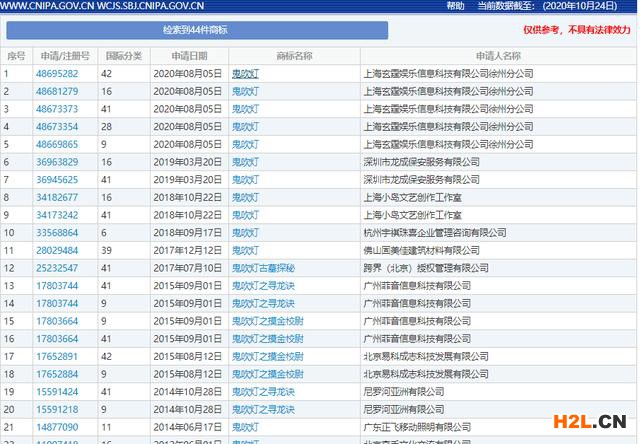Select applicant 上海玄霆娱乐信息科技有限公司徐州分公司 in row 1
Image resolution: width=640 pixels, height=444 pixels.
tap(448, 73)
